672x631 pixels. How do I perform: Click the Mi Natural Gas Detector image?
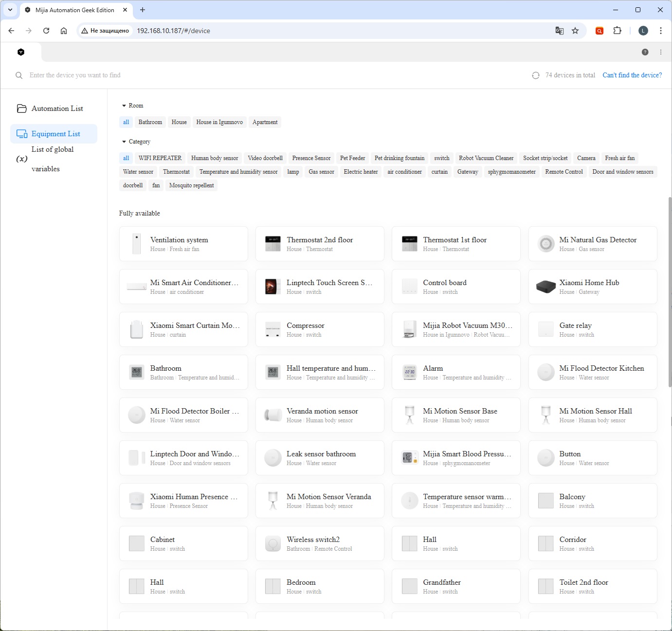tap(546, 244)
